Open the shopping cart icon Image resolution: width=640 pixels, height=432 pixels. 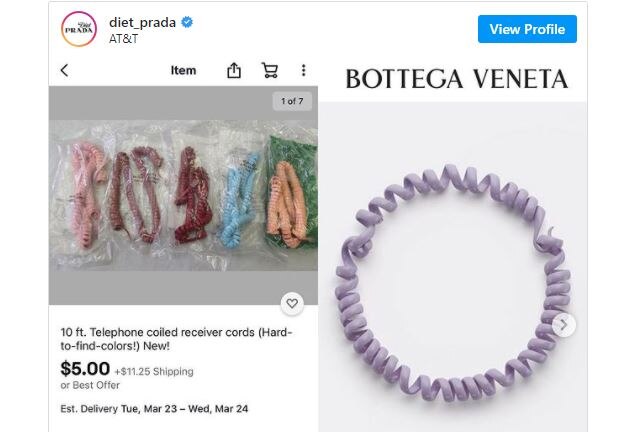[270, 70]
